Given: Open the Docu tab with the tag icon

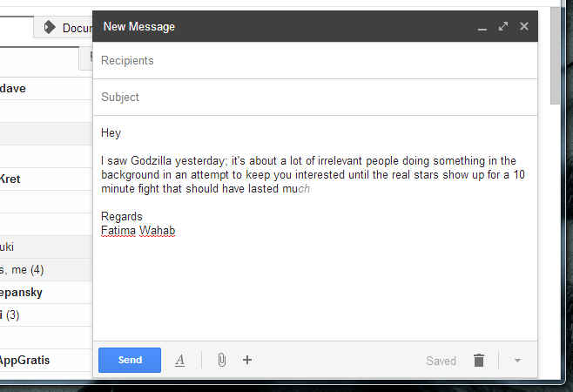Looking at the screenshot, I should coord(63,27).
